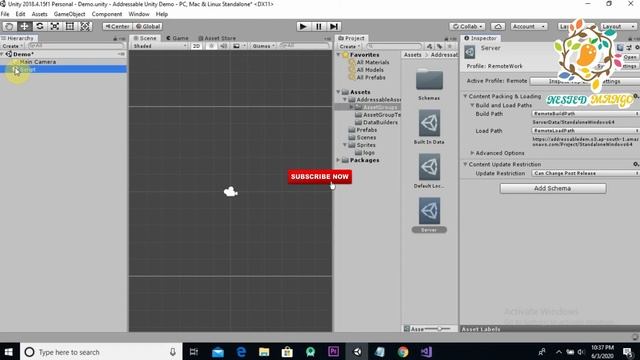The height and width of the screenshot is (360, 640).
Task: Open the Help menu
Action: [x=162, y=14]
